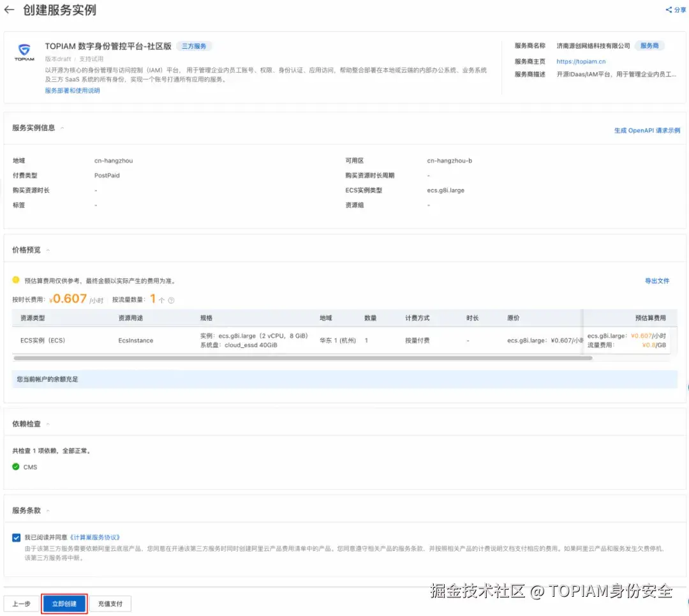Viewport: 689px width, 616px height.
Task: Click 生成 OpenAPI 请求示例
Action: (647, 131)
